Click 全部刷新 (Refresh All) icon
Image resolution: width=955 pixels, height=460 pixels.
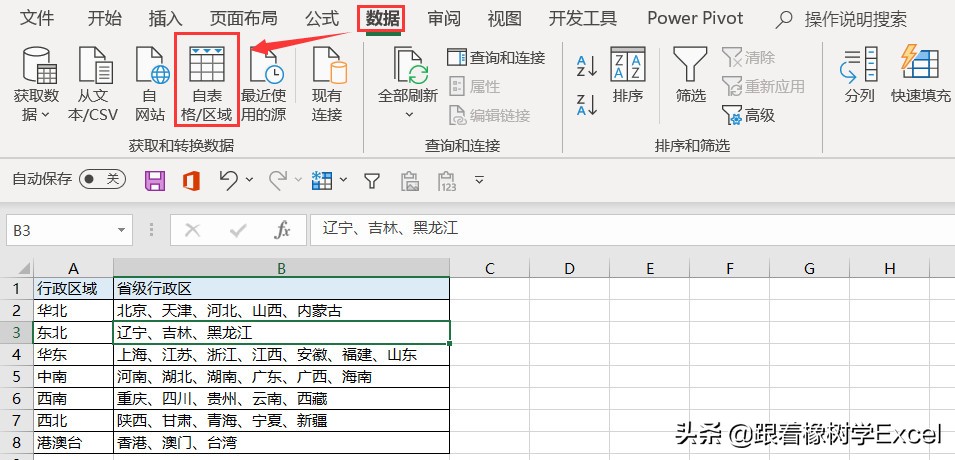click(x=409, y=65)
